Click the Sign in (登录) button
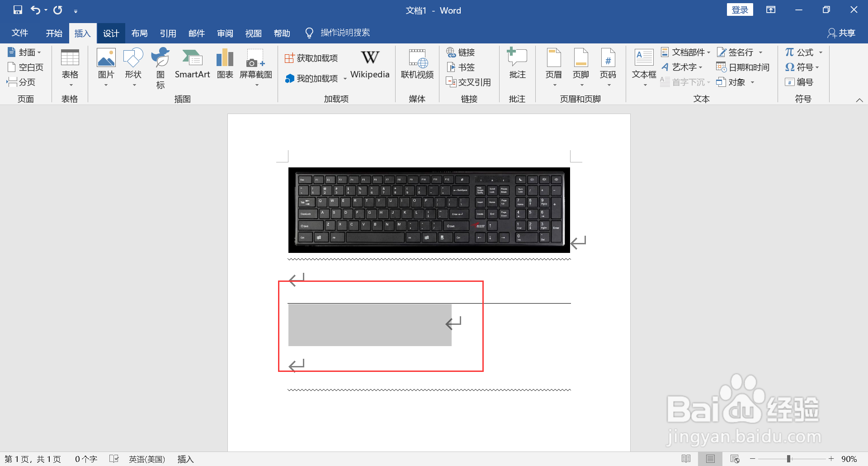Screen dimensions: 868x466 coord(740,10)
